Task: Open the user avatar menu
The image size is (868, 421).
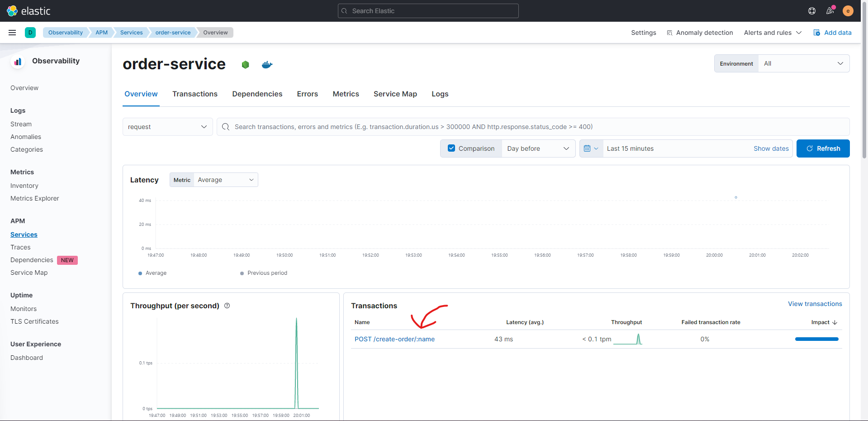Action: click(x=848, y=11)
